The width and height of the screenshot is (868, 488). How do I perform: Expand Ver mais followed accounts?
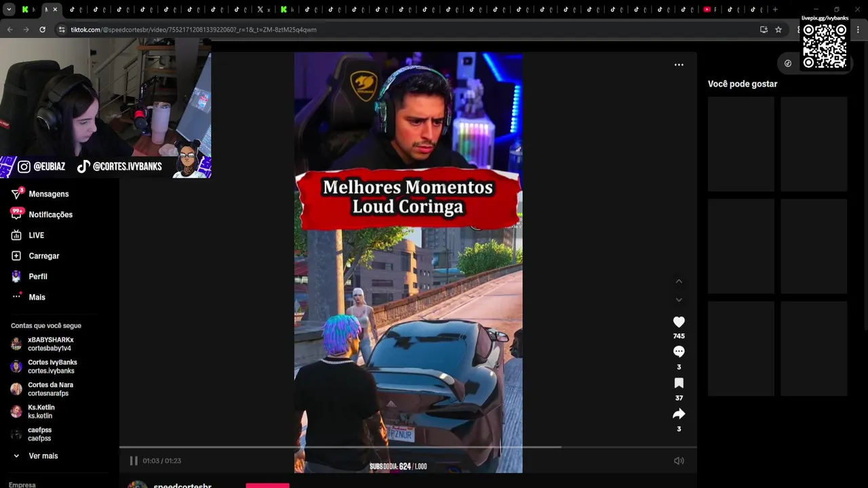(x=36, y=456)
